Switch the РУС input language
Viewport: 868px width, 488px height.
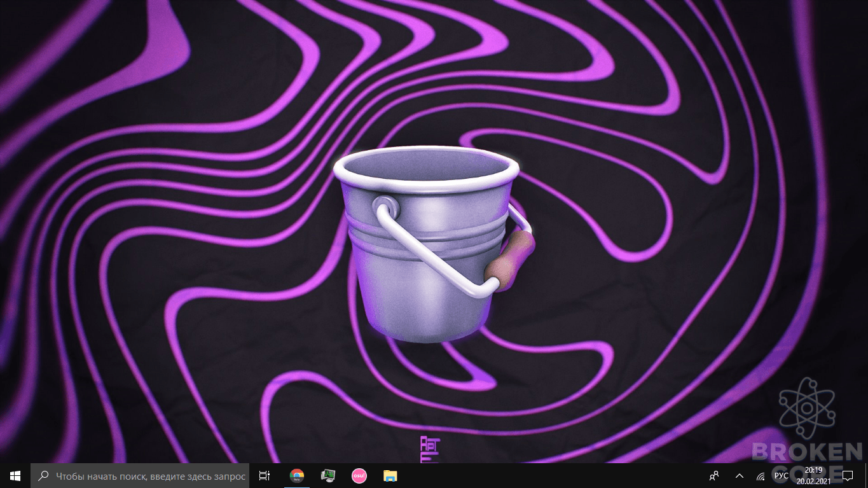coord(782,475)
